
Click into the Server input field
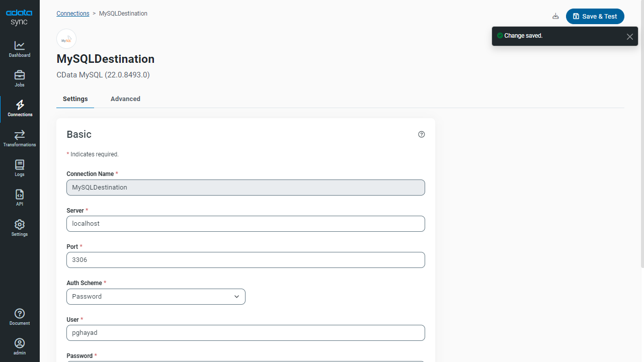[246, 224]
